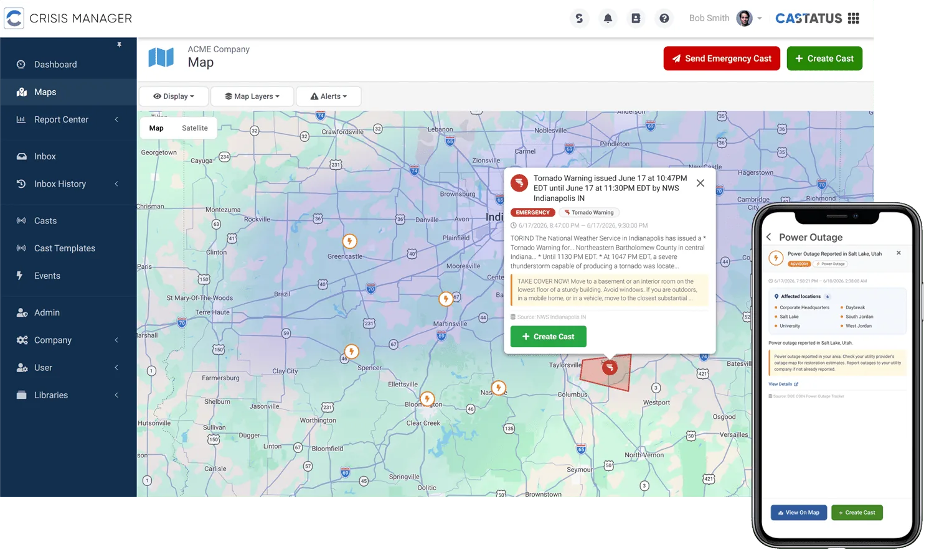
Task: Click Create Cast in the page header
Action: (x=824, y=58)
